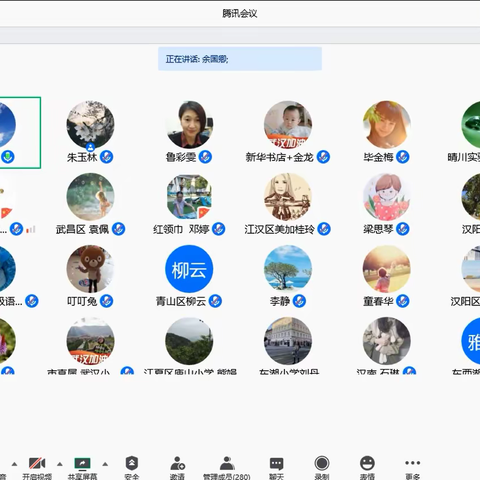Click the name label 红领巾 邓婷
The image size is (480, 480).
(x=181, y=229)
